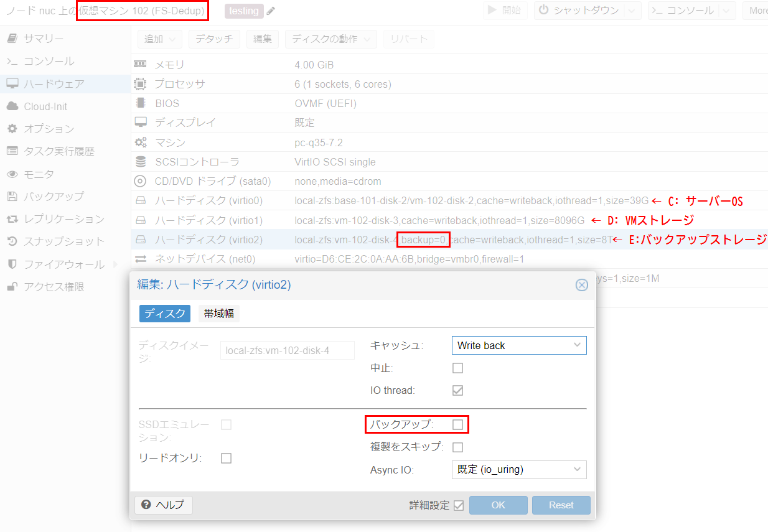Viewport: 768px width, 532px height.
Task: Click the backup floppy icon in sidebar
Action: click(12, 197)
